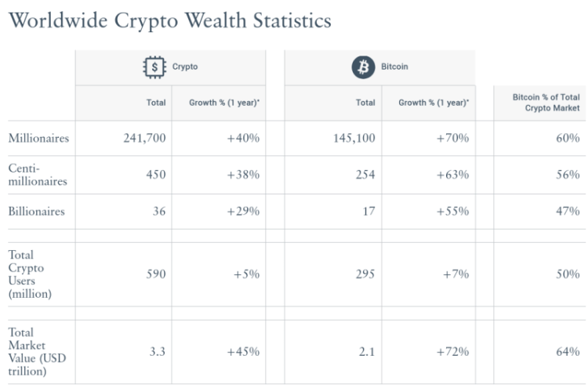Image resolution: width=588 pixels, height=388 pixels.
Task: Click the 2.1 Bitcoin market value cell
Action: 367,352
